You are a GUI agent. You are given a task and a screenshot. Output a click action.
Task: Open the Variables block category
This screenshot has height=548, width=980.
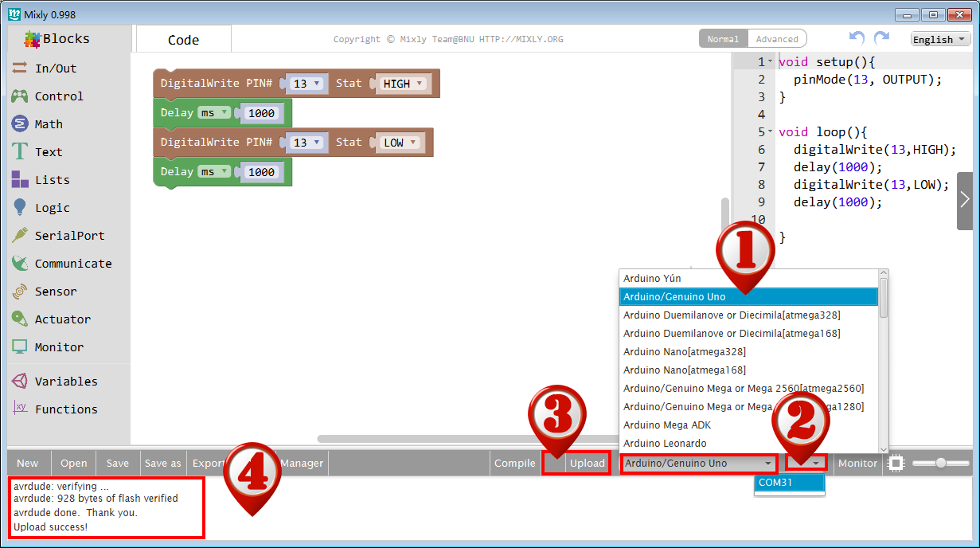(66, 382)
